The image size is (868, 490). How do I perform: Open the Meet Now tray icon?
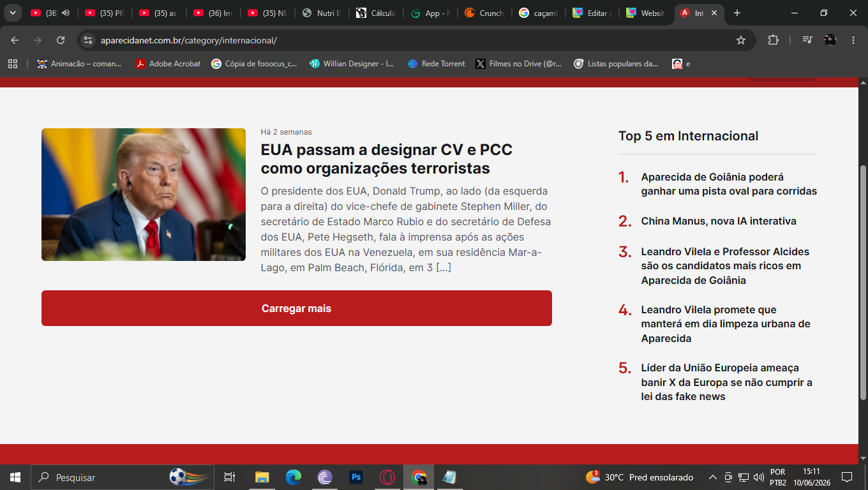point(728,477)
